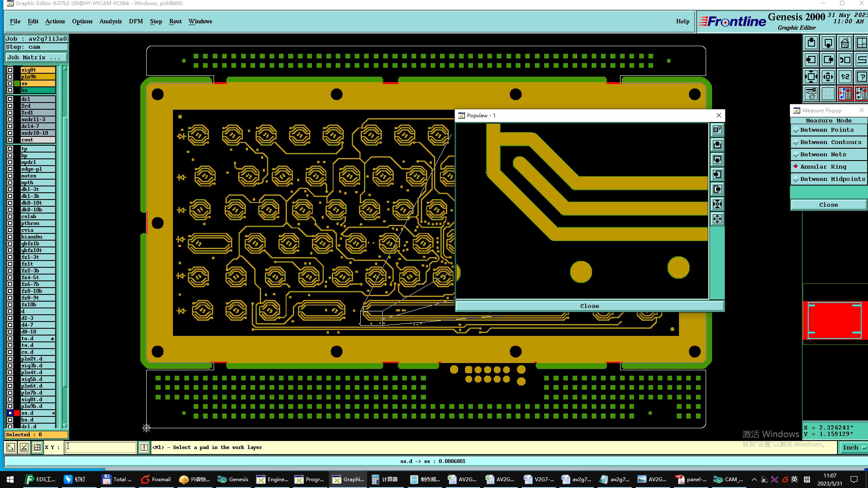Click pan down icon in Popview sidebar
The image size is (868, 488).
717,160
